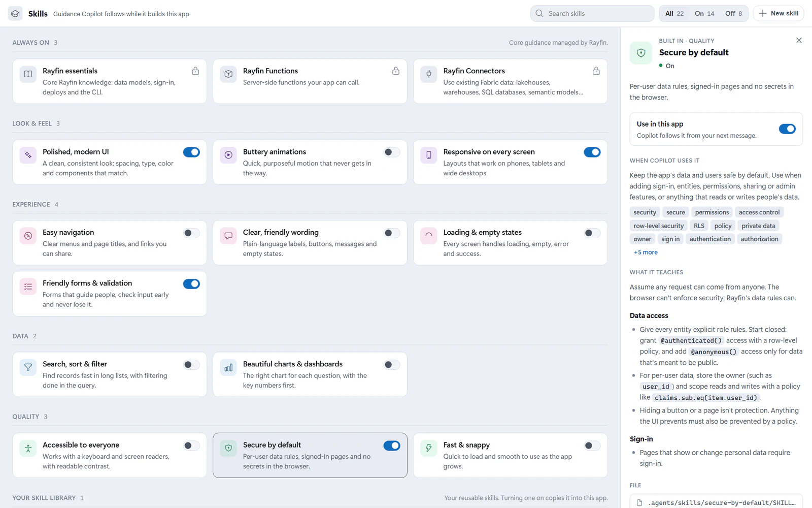Turn on Loading & empty states toggle
Viewport: 812px width, 508px height.
coord(592,233)
